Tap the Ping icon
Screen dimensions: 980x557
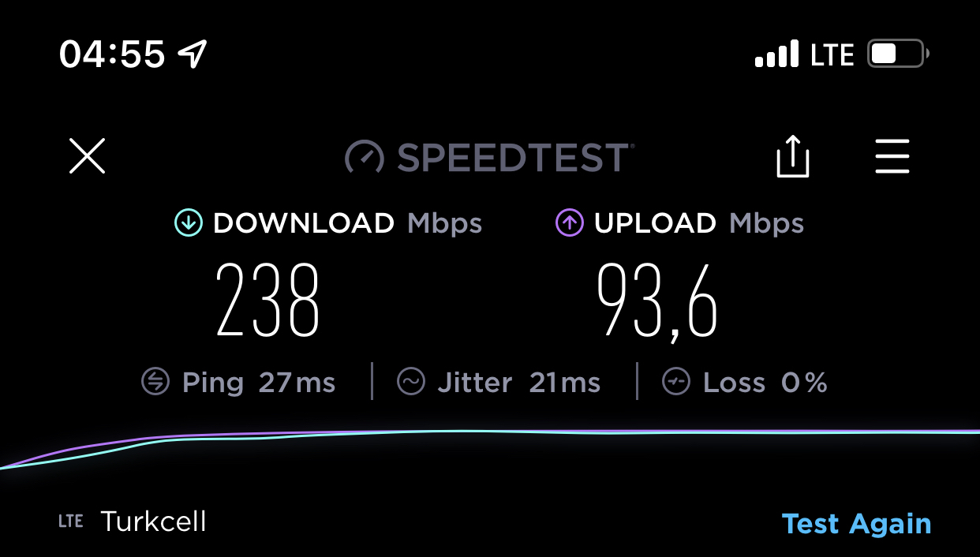point(155,383)
